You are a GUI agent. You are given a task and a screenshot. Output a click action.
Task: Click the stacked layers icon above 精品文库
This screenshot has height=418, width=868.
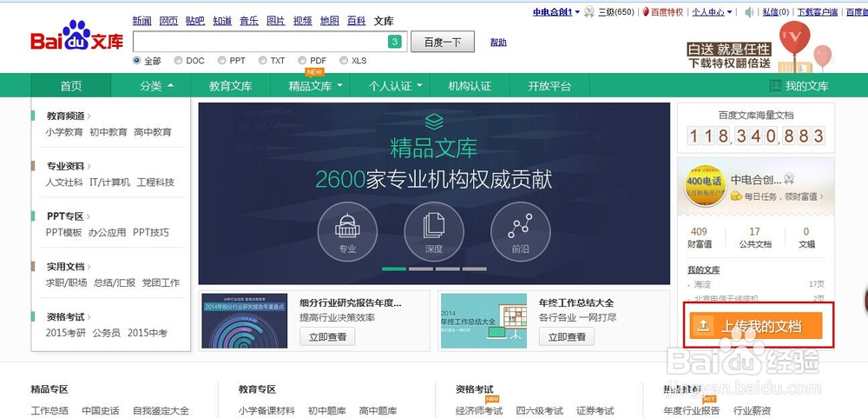pyautogui.click(x=434, y=122)
